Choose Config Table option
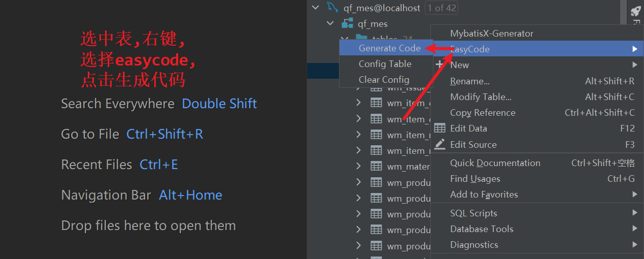The image size is (644, 259). tap(386, 64)
